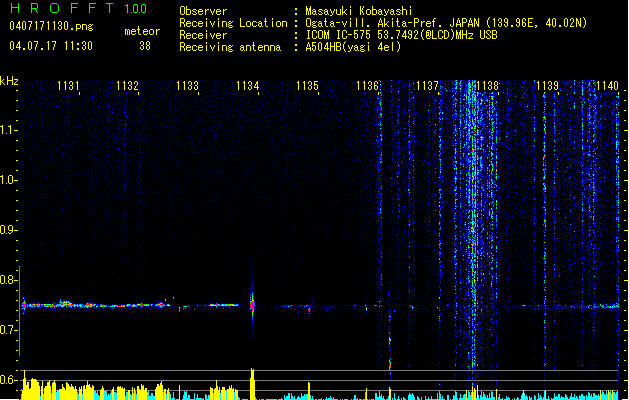Click the 1136 time axis marker
Image resolution: width=629 pixels, height=400 pixels.
(367, 86)
